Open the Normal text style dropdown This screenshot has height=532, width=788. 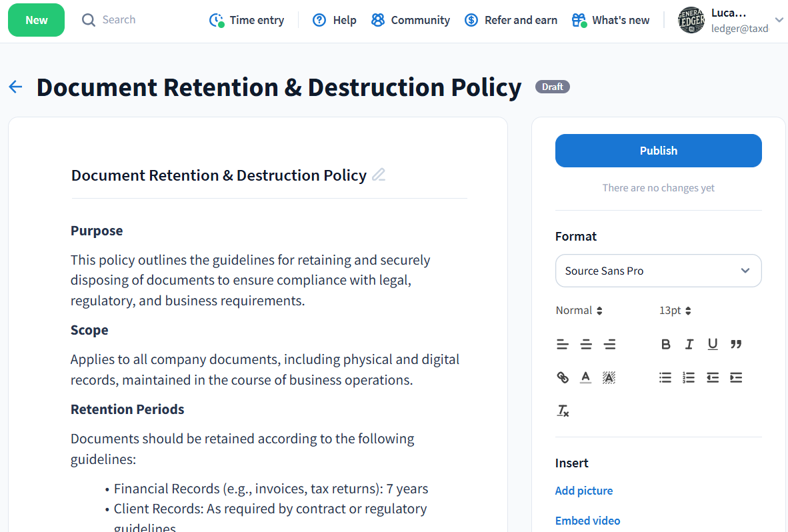point(579,311)
